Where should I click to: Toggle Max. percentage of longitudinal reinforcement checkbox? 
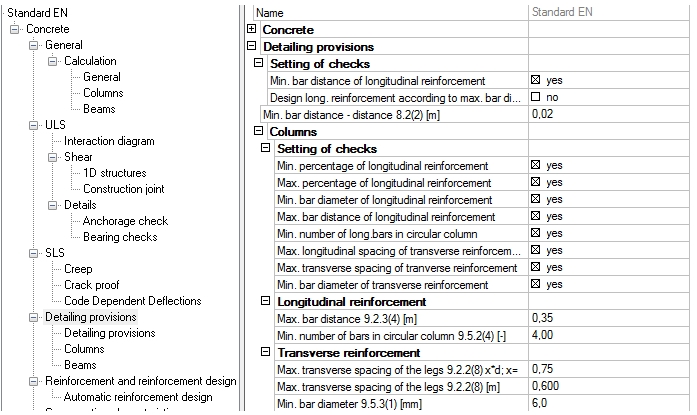(x=536, y=182)
